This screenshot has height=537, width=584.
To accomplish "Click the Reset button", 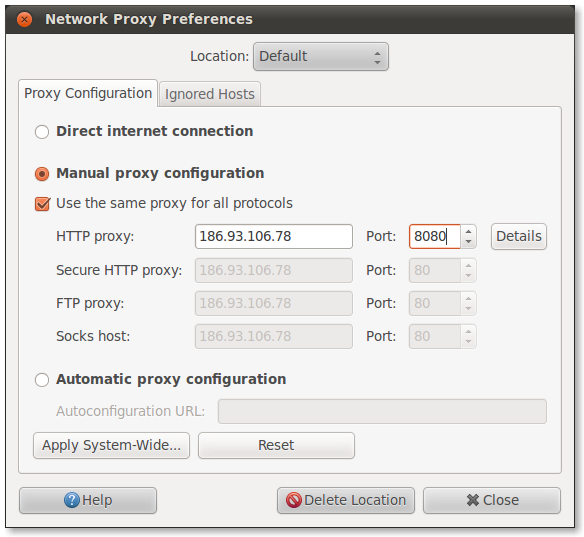I will (276, 445).
